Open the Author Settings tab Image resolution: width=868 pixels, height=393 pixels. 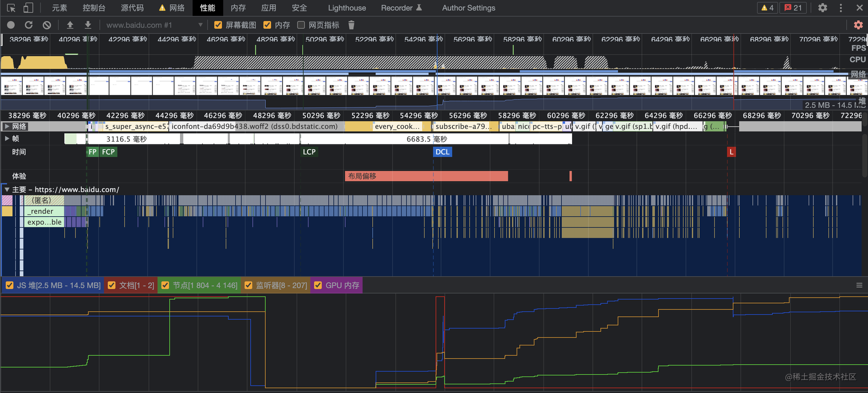pyautogui.click(x=469, y=8)
